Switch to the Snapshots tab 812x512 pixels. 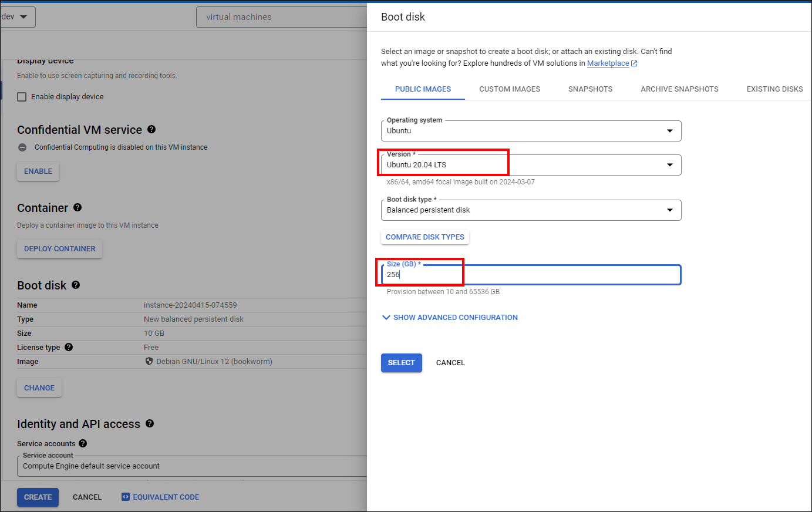(590, 89)
